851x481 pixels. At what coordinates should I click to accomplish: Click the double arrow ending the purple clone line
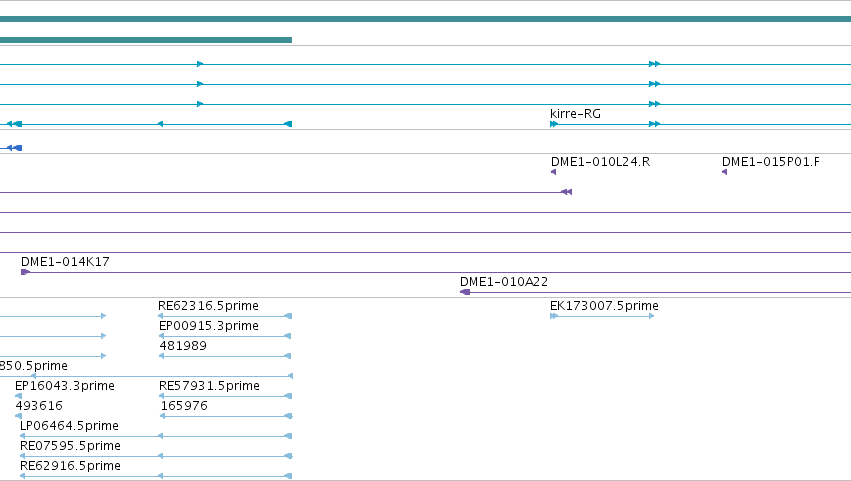tap(566, 192)
